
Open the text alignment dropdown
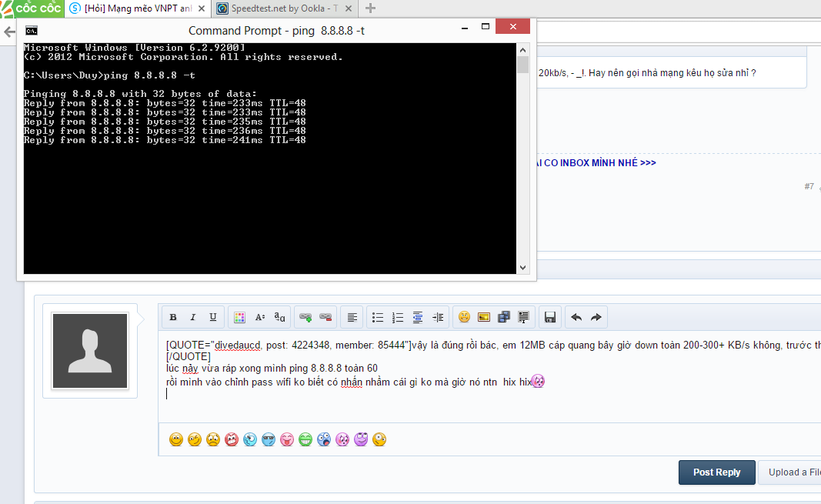(x=352, y=317)
